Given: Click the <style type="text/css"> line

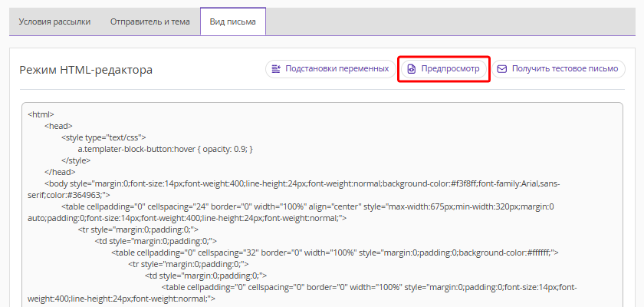Looking at the screenshot, I should point(103,137).
